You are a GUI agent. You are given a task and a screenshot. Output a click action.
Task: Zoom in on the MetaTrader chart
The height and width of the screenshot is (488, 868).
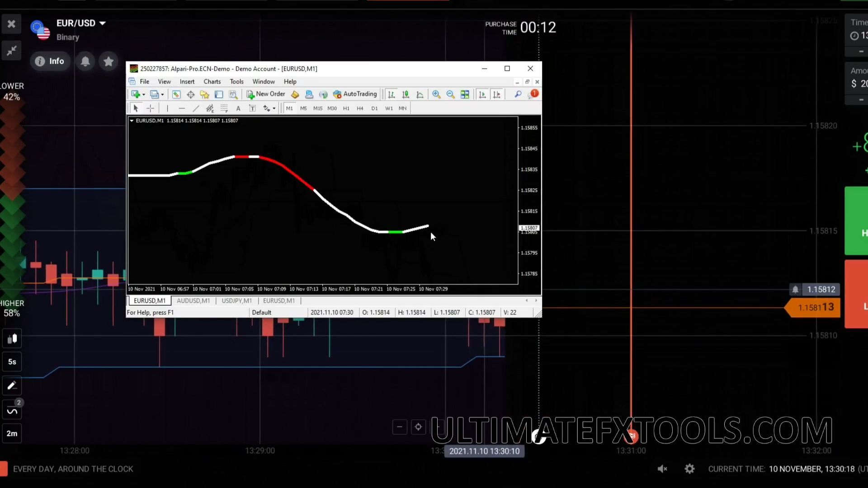point(436,94)
